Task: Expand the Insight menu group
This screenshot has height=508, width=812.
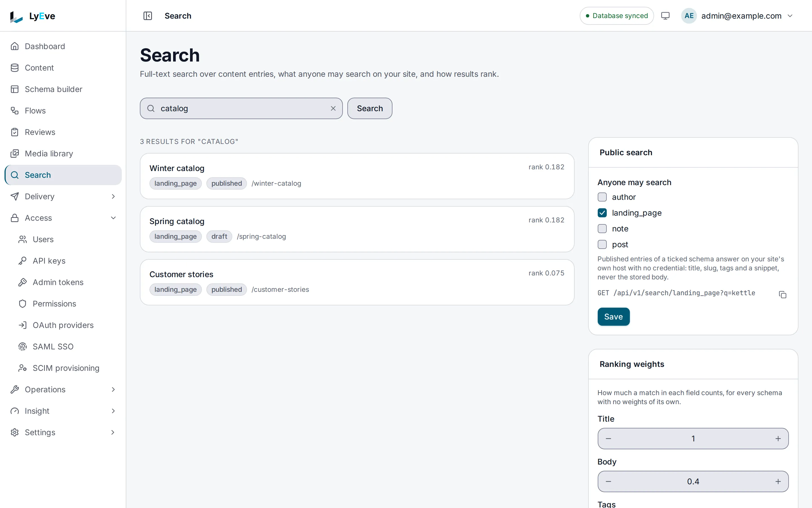Action: (x=63, y=411)
